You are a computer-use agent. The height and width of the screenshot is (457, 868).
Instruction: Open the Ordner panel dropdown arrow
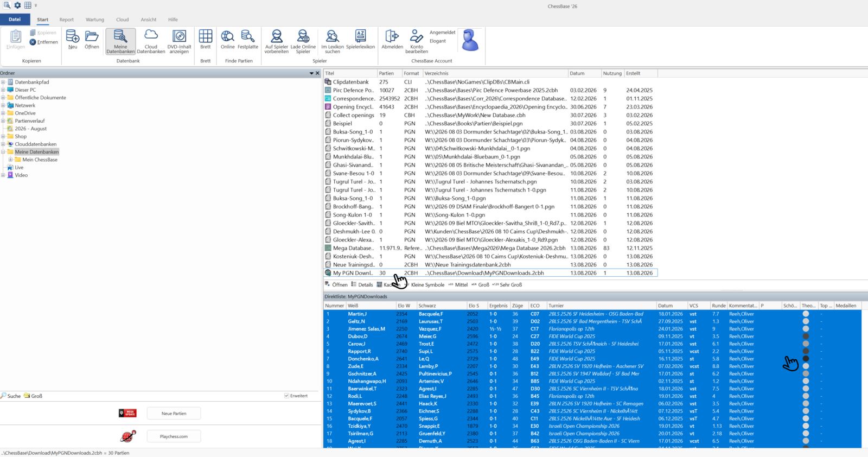click(x=311, y=73)
